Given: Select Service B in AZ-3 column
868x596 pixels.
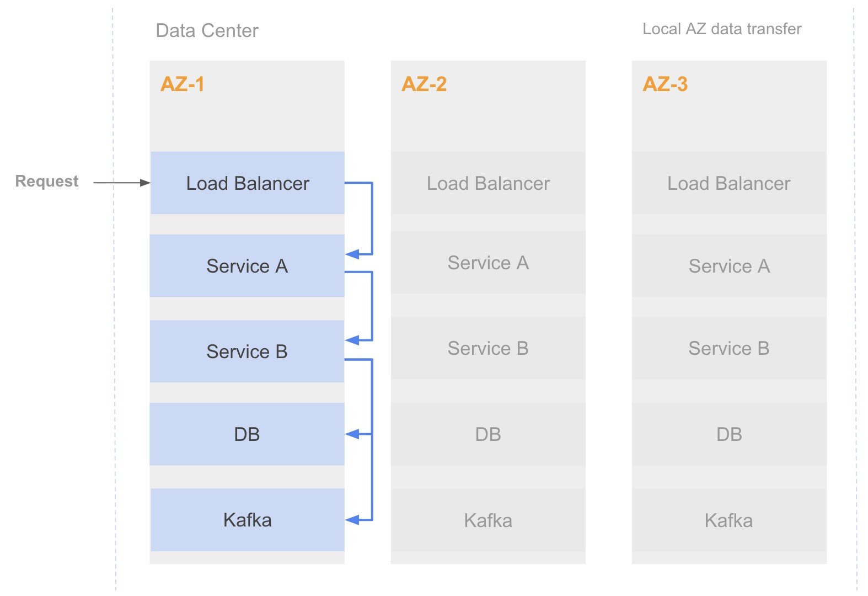Looking at the screenshot, I should [x=729, y=348].
